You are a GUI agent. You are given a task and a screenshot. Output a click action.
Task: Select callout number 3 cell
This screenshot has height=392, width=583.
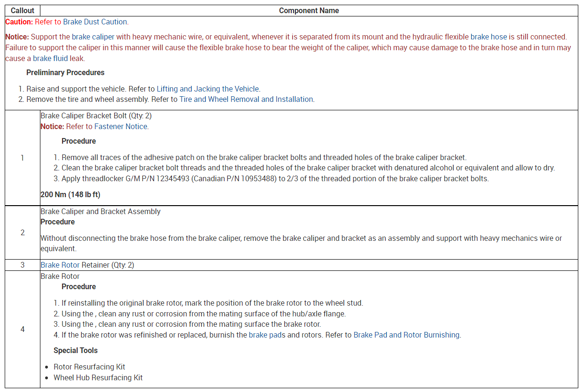[x=23, y=265]
